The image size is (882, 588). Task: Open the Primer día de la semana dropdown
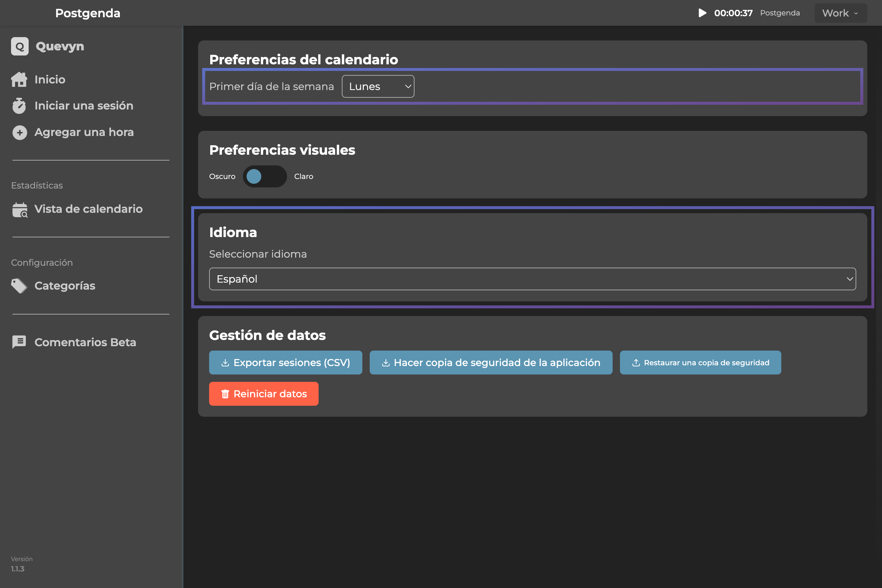[378, 86]
